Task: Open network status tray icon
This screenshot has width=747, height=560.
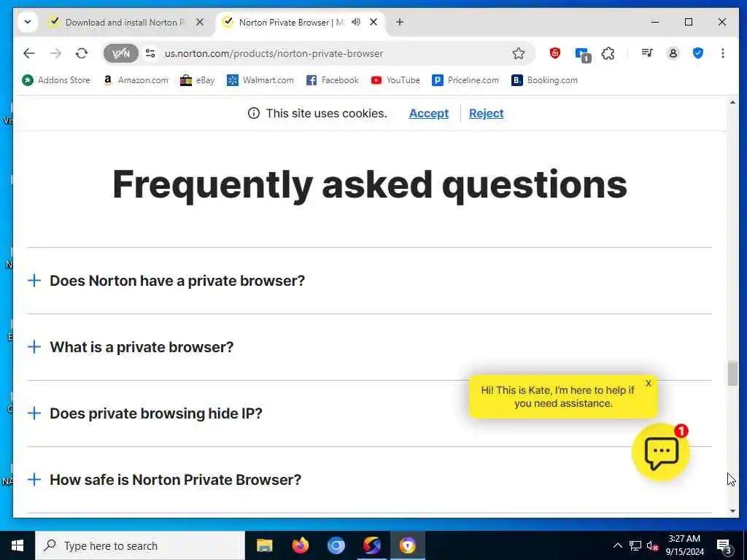Action: [x=635, y=545]
